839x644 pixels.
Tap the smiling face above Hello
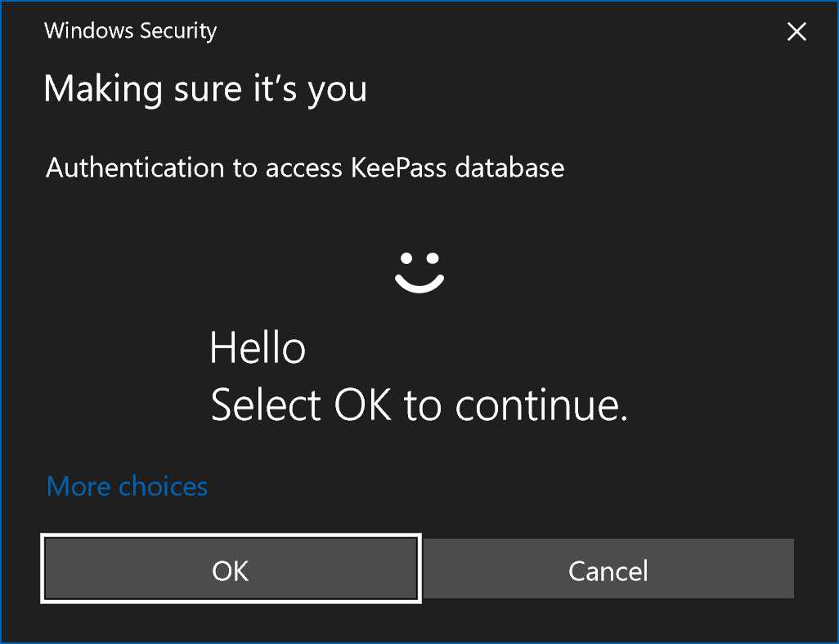(419, 271)
